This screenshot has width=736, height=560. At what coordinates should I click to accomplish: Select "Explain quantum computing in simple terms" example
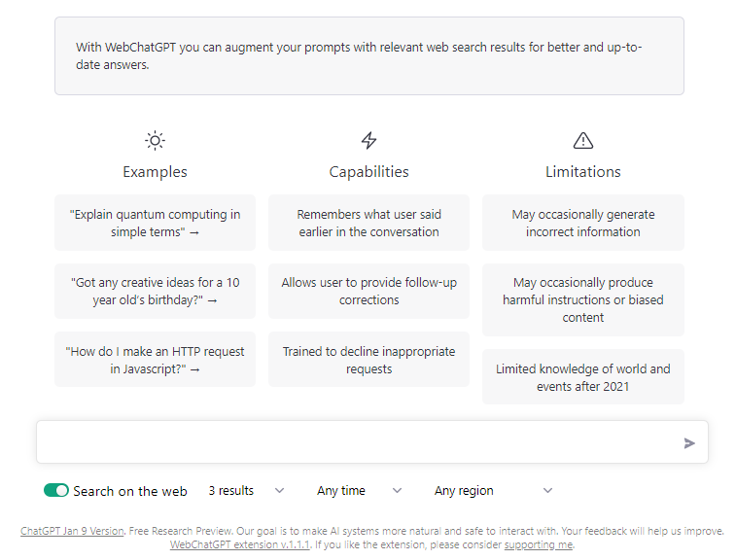point(155,223)
